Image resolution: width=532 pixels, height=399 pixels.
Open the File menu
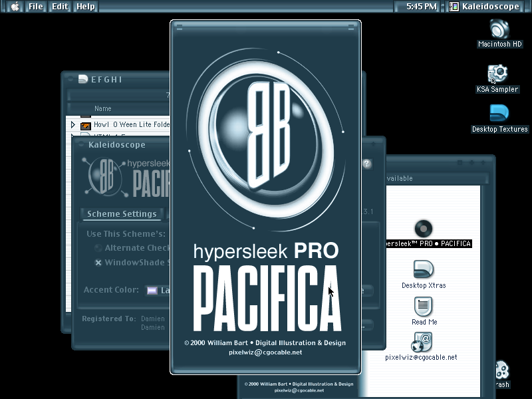36,7
